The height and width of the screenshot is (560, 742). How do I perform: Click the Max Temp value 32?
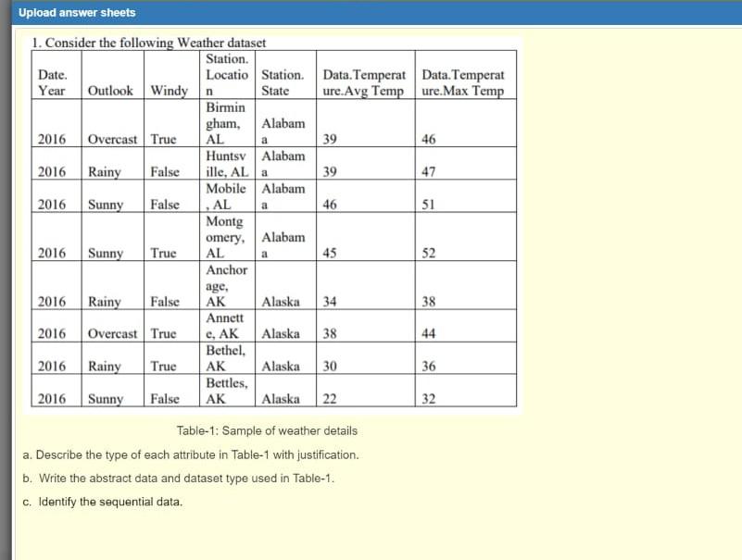coord(428,399)
